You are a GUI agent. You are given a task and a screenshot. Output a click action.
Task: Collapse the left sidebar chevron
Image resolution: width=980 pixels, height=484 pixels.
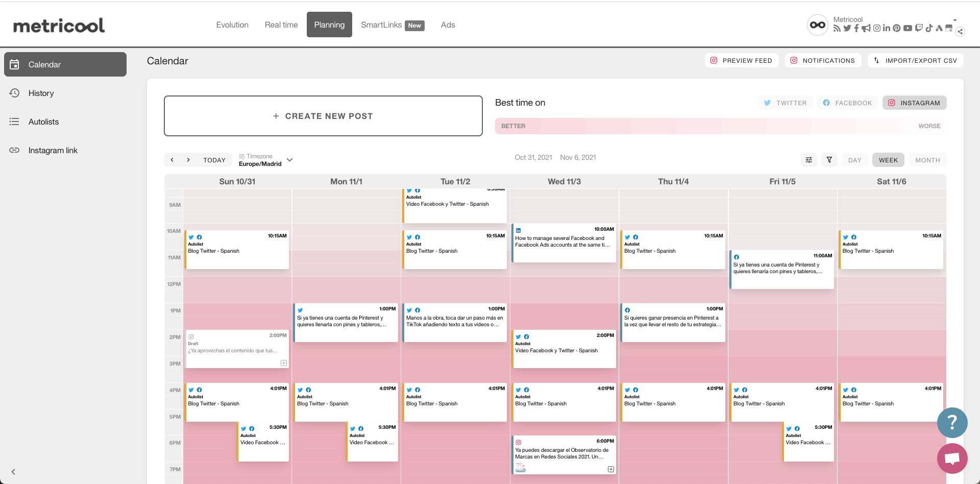[x=13, y=472]
